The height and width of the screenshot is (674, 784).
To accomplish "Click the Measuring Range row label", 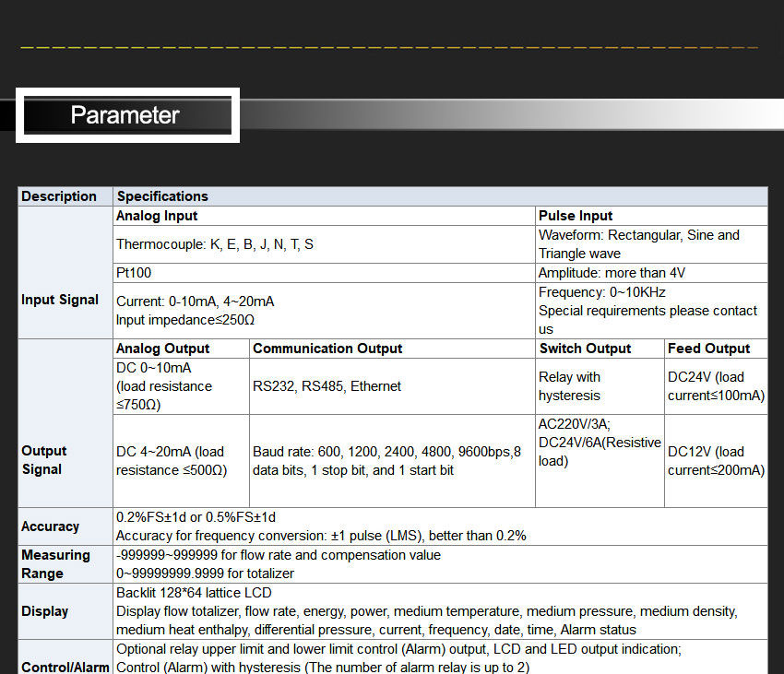I will (x=55, y=563).
